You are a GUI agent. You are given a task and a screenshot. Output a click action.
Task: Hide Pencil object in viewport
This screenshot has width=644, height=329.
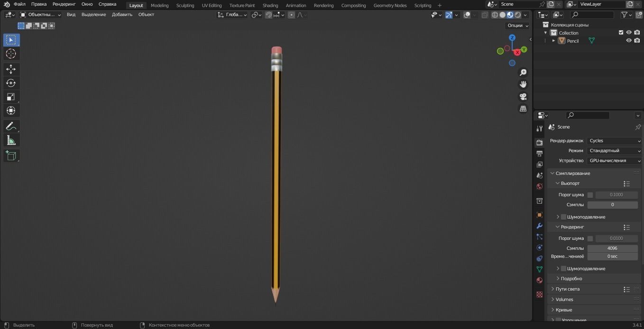click(x=629, y=41)
